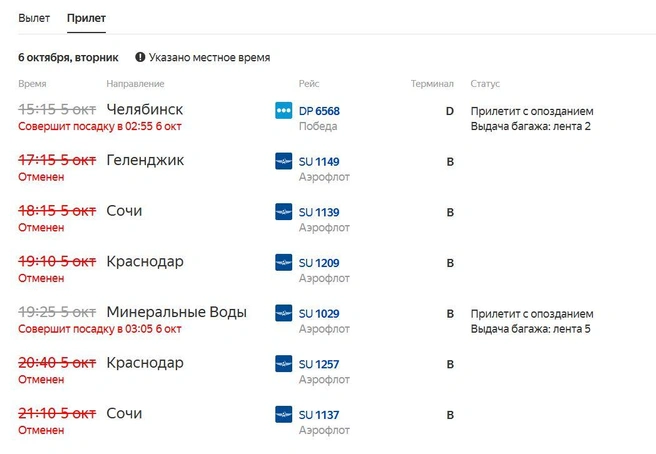Click Aeroflot logo beside SU 1257
The image size is (656, 454).
click(x=284, y=364)
